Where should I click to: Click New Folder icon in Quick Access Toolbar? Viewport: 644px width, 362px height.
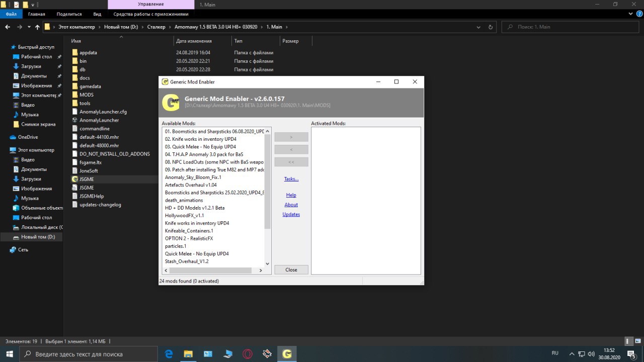(25, 5)
